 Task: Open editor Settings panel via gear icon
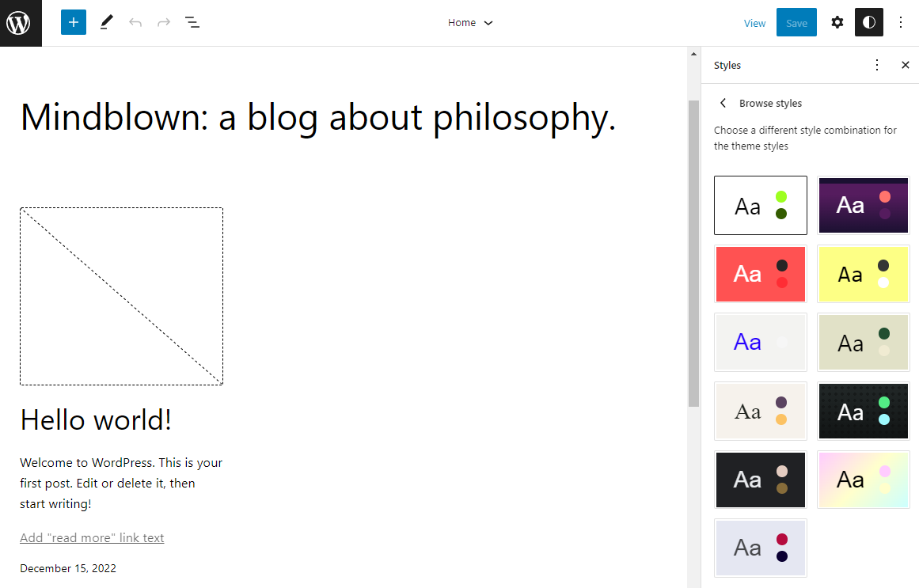pos(837,22)
